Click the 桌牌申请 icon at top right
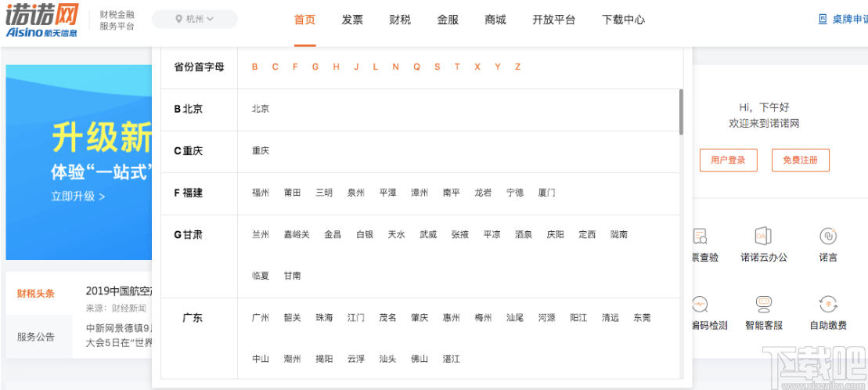The height and width of the screenshot is (390, 868). pos(823,20)
